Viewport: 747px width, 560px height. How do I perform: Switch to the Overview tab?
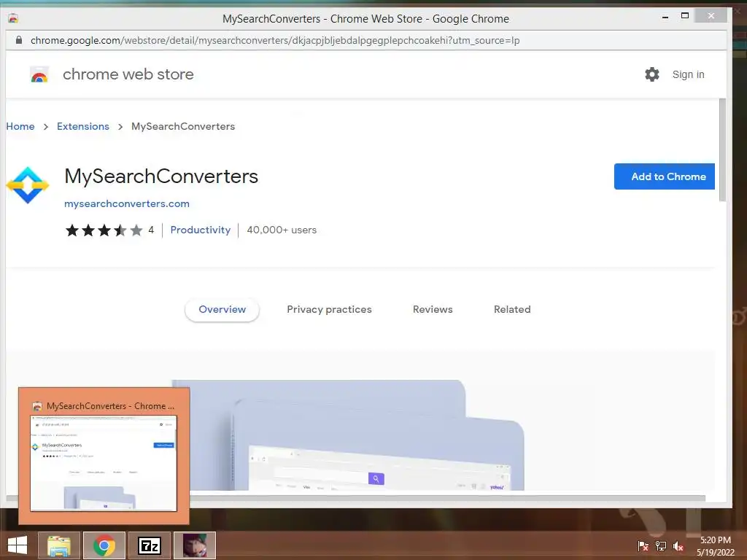click(x=222, y=309)
